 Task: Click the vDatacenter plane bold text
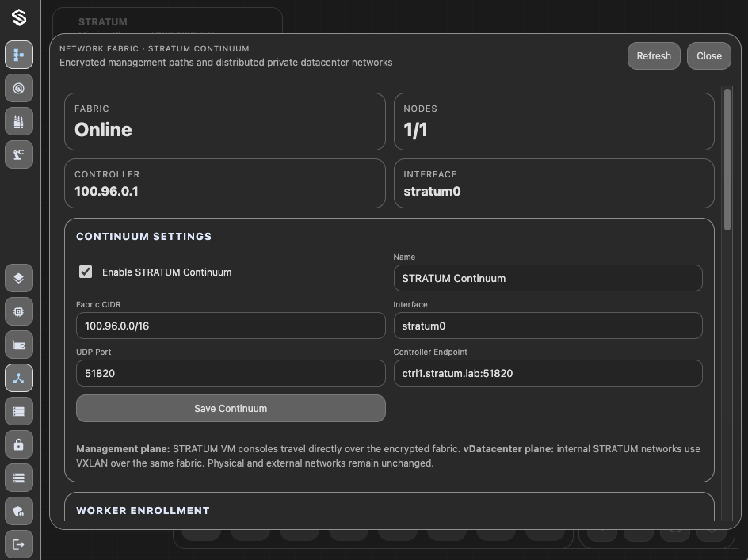[509, 449]
